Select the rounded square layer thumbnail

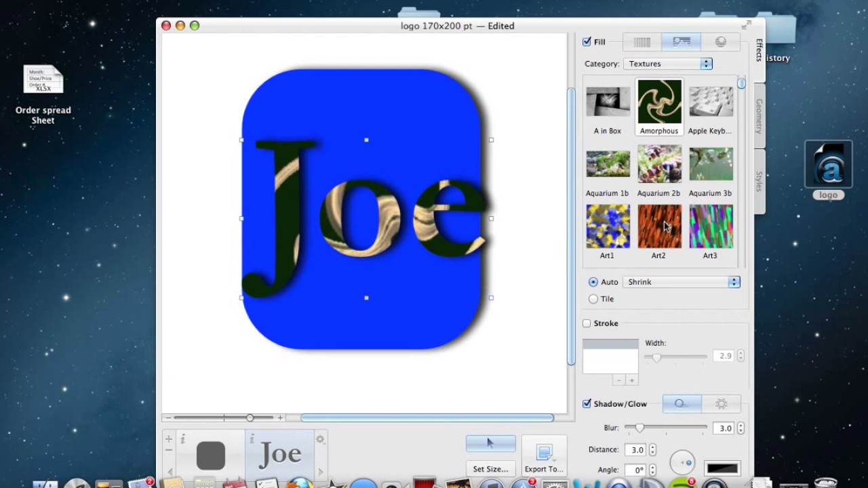211,455
